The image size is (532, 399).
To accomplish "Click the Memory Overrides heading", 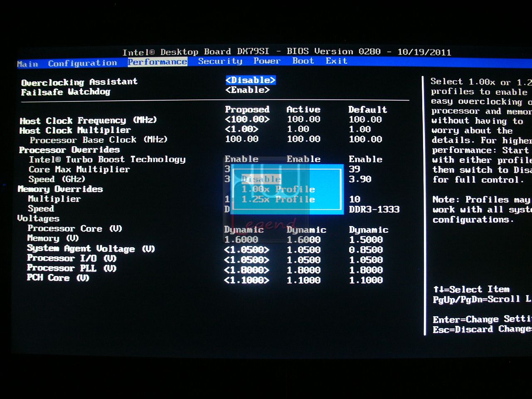I will (x=60, y=189).
